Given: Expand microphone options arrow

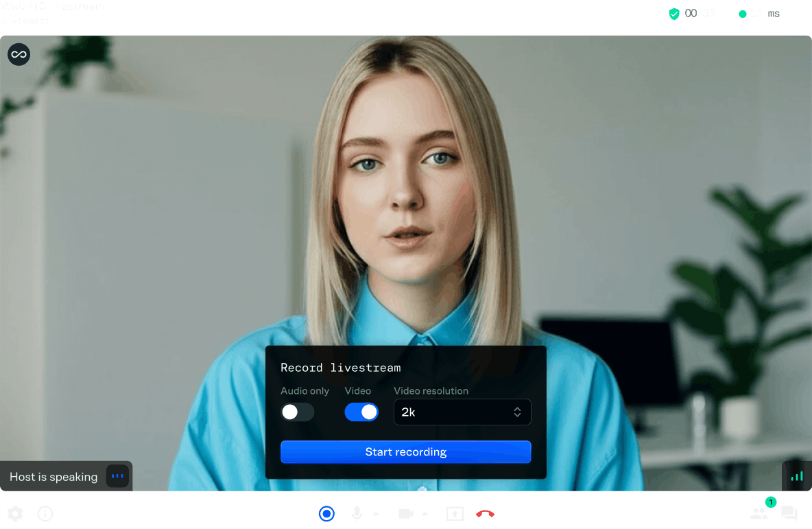Looking at the screenshot, I should point(376,514).
